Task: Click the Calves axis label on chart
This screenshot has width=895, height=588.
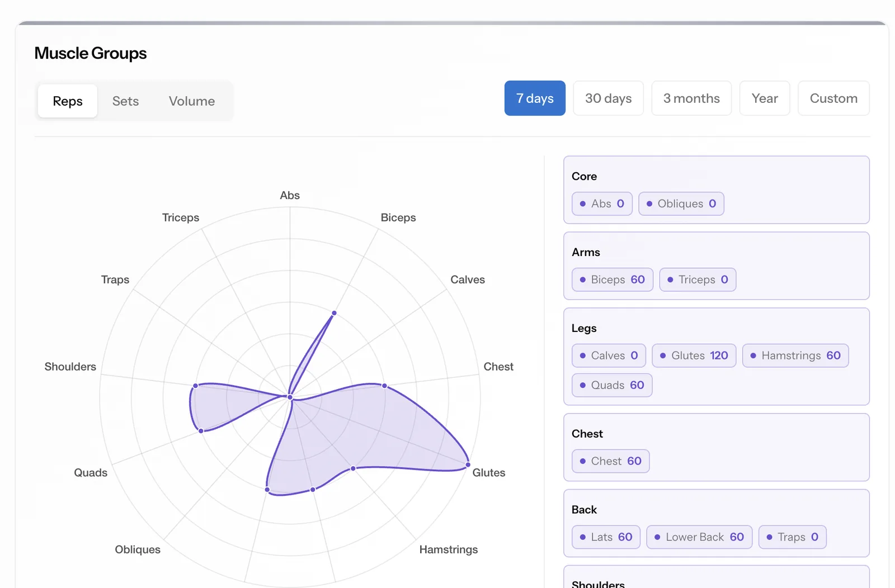Action: coord(468,279)
